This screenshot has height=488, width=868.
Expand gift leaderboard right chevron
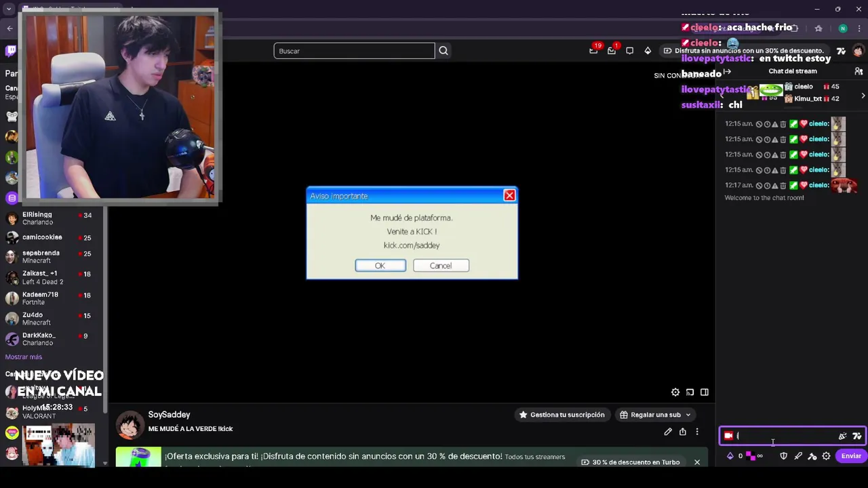[x=863, y=96]
